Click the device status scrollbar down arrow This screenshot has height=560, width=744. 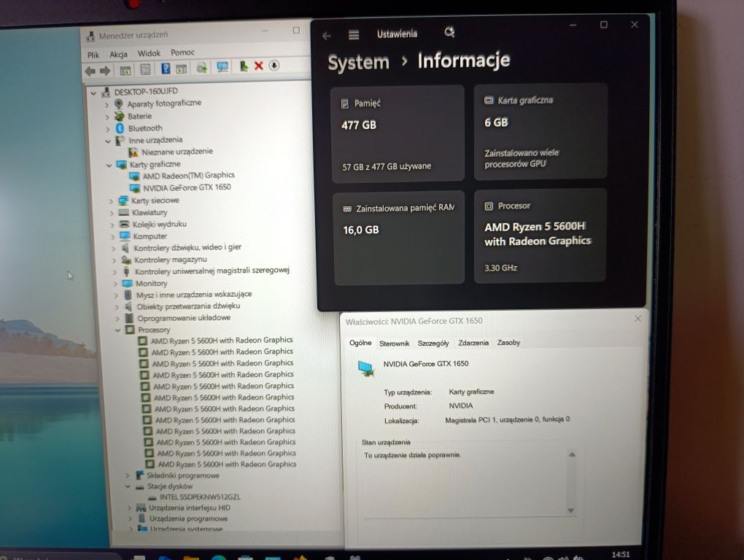tap(571, 510)
